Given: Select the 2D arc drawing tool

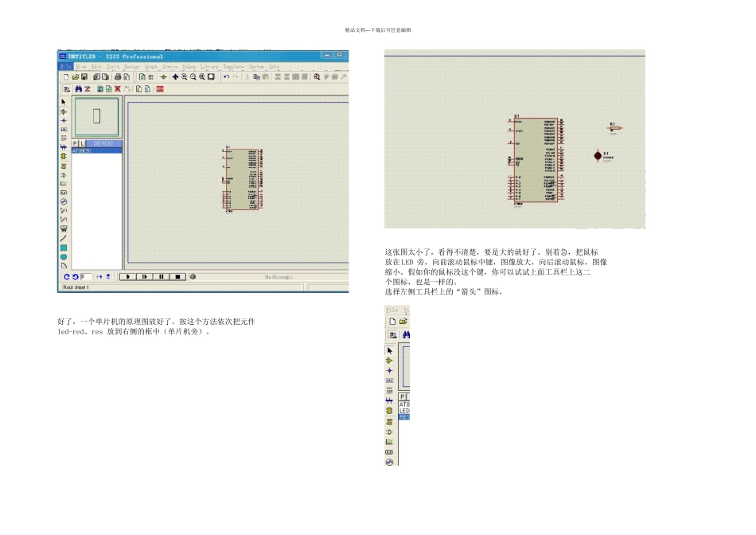Looking at the screenshot, I should (x=64, y=265).
